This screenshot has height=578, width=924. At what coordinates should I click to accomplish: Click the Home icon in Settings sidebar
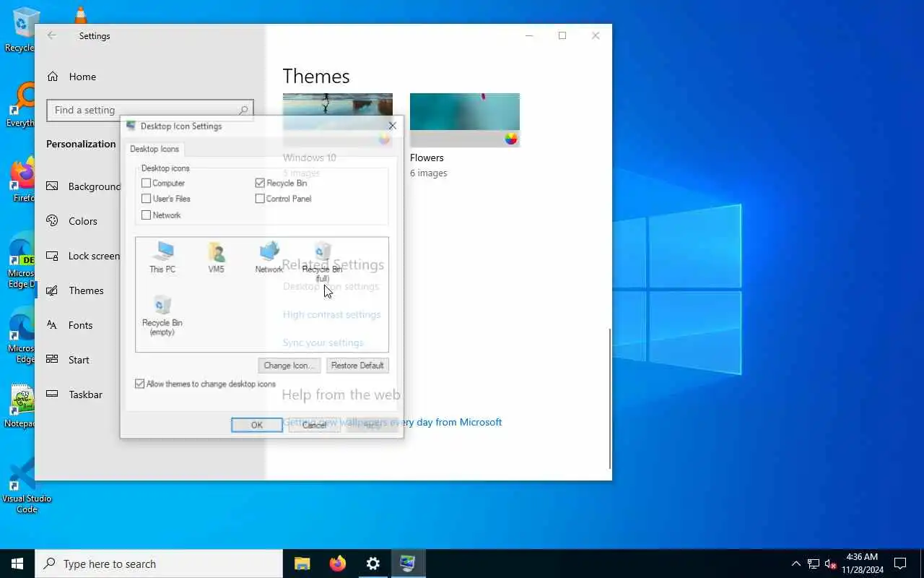point(53,77)
